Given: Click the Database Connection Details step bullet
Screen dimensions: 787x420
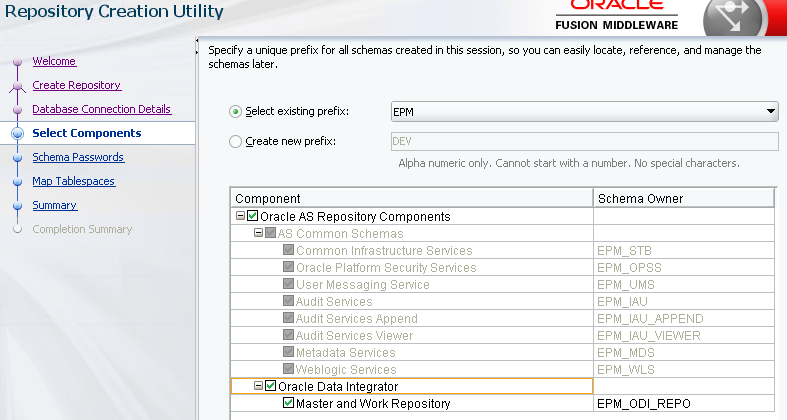Looking at the screenshot, I should pyautogui.click(x=18, y=109).
